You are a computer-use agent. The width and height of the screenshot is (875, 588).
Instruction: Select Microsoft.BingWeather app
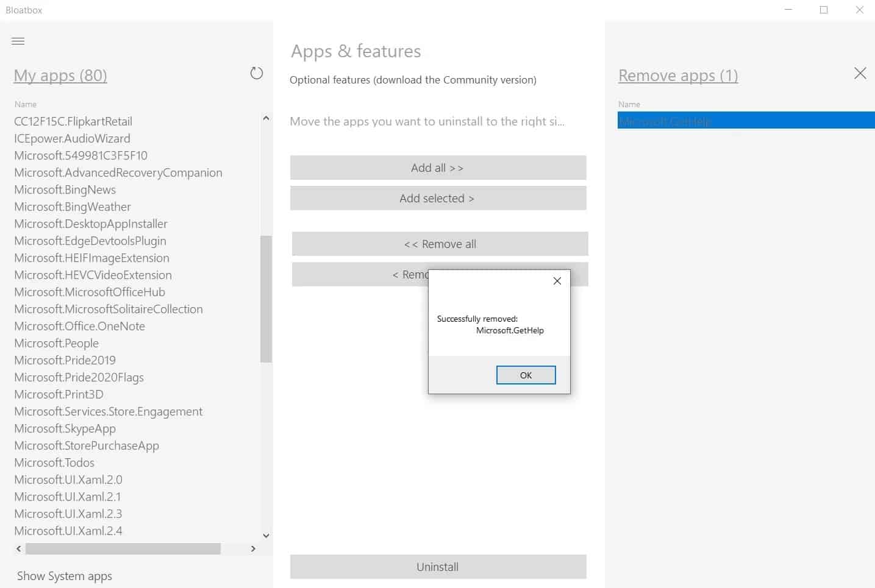pyautogui.click(x=73, y=207)
